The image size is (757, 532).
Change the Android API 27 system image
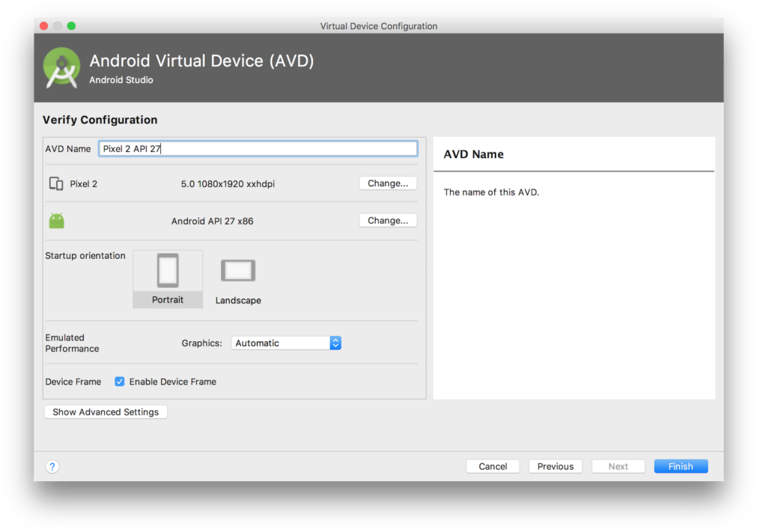387,220
